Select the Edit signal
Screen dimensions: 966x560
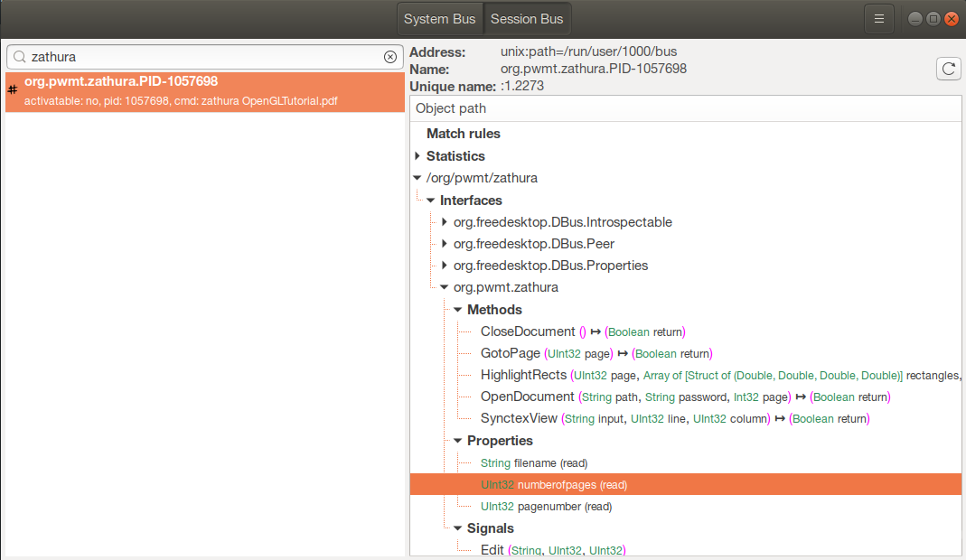[x=685, y=549]
